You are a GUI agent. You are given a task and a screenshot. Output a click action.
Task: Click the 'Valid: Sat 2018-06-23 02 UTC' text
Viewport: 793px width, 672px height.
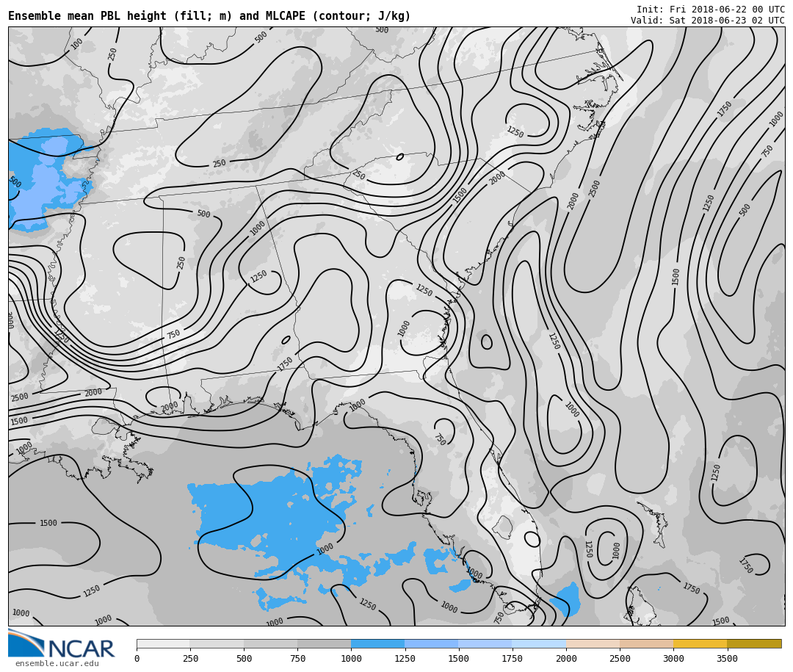coord(708,21)
